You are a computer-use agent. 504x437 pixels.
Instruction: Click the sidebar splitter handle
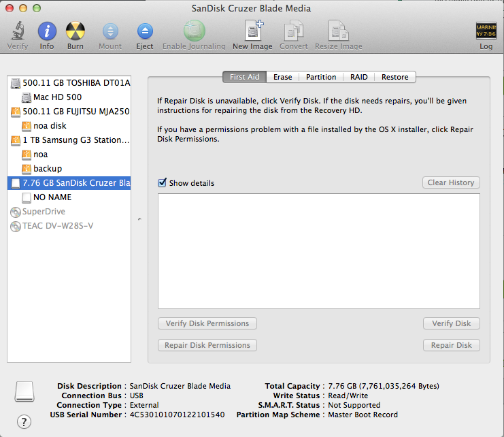pyautogui.click(x=139, y=219)
